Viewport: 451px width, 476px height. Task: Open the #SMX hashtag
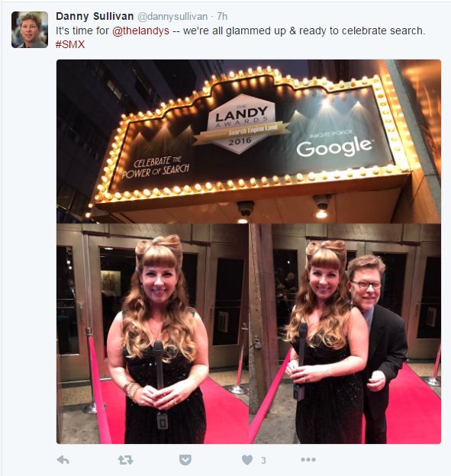(x=70, y=44)
